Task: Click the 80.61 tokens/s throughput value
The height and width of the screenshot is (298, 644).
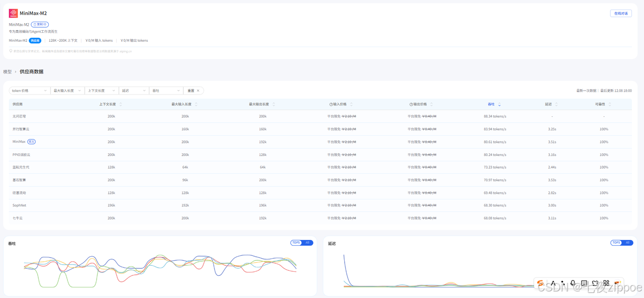Action: tap(495, 142)
